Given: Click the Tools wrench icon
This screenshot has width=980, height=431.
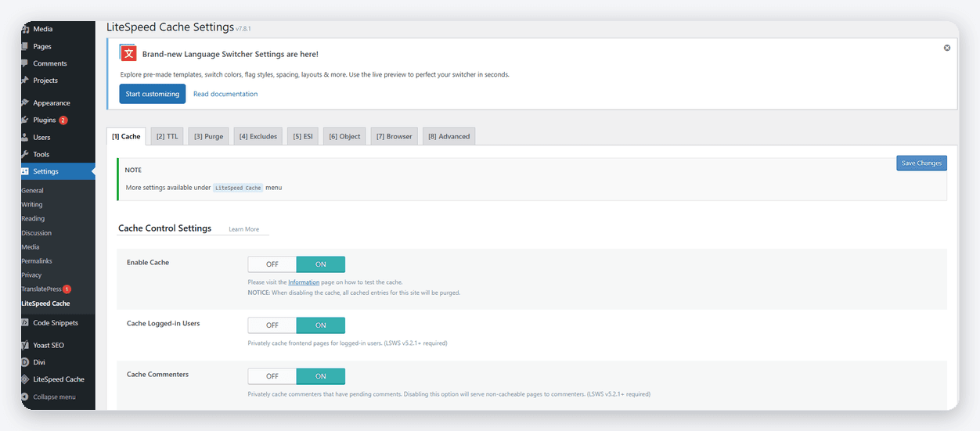Looking at the screenshot, I should click(x=25, y=154).
